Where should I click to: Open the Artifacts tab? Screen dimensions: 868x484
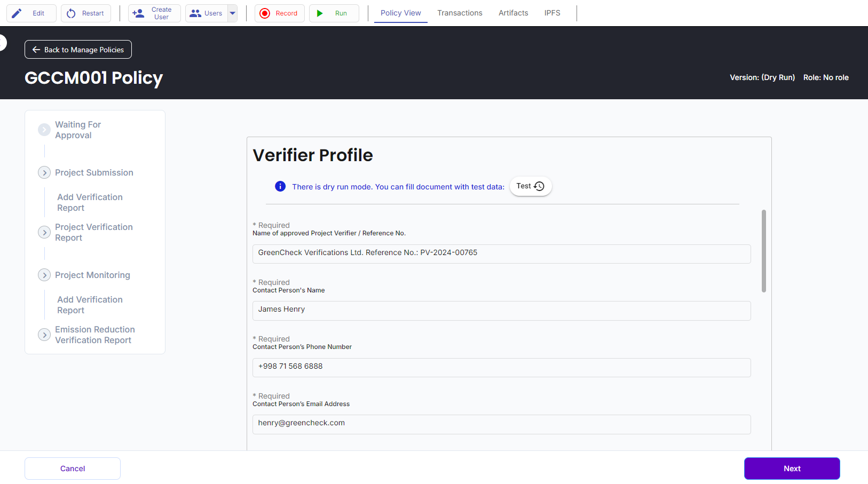click(x=513, y=13)
